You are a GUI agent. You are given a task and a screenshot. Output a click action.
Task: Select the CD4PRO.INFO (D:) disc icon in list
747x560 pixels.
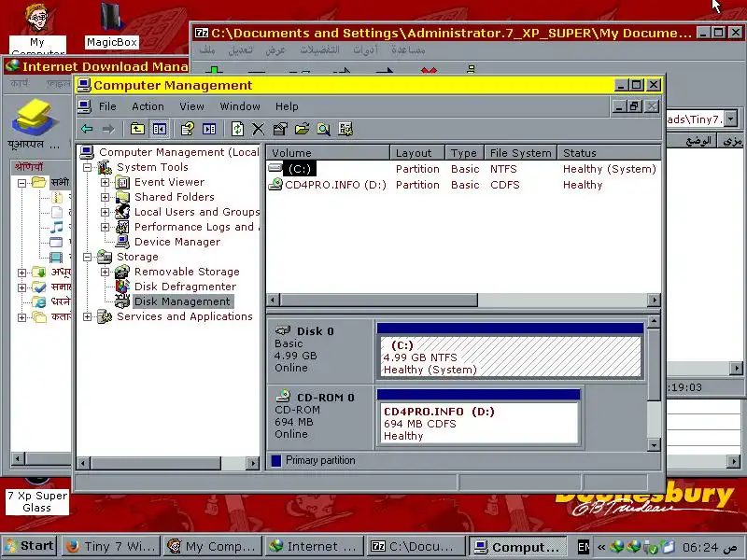(x=275, y=184)
